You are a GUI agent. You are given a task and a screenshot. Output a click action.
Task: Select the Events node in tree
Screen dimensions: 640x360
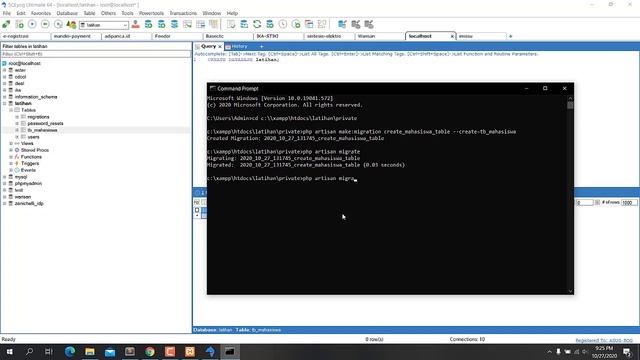coord(28,170)
